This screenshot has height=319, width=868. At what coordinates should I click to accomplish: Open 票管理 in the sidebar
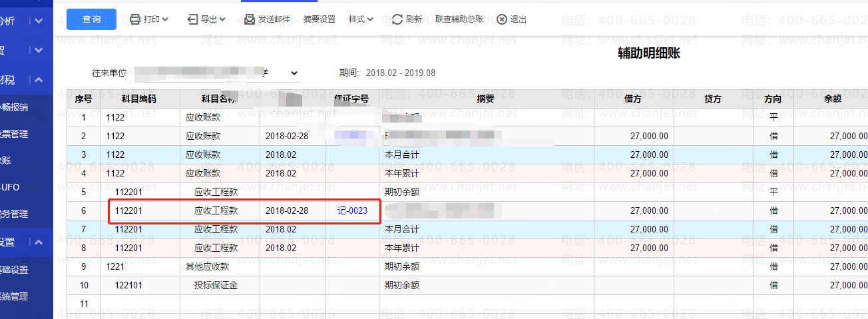[14, 134]
